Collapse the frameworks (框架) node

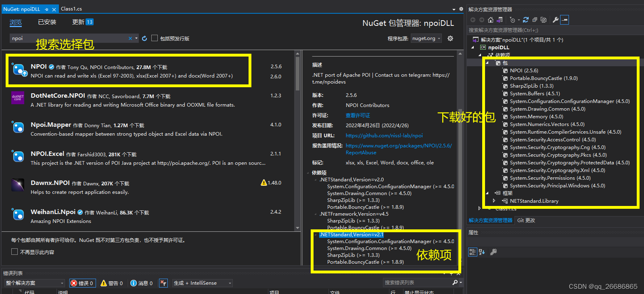[487, 193]
